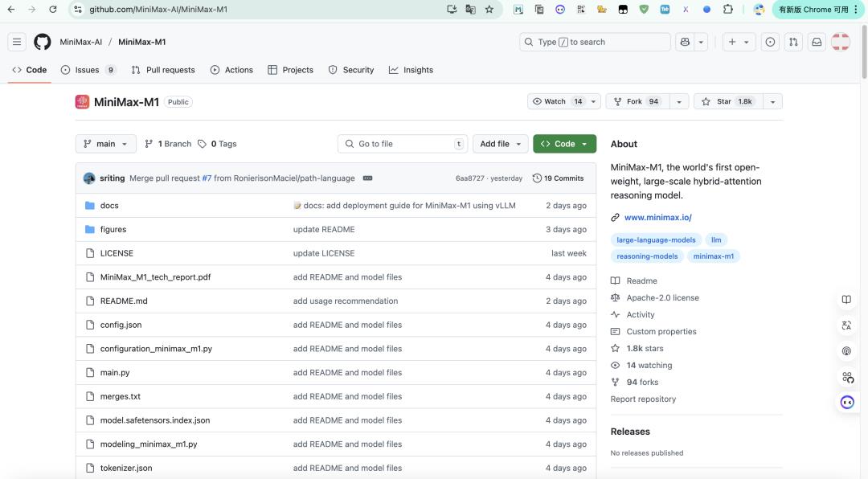Expand the Copilot dropdown arrow in header
868x479 pixels.
coord(701,42)
